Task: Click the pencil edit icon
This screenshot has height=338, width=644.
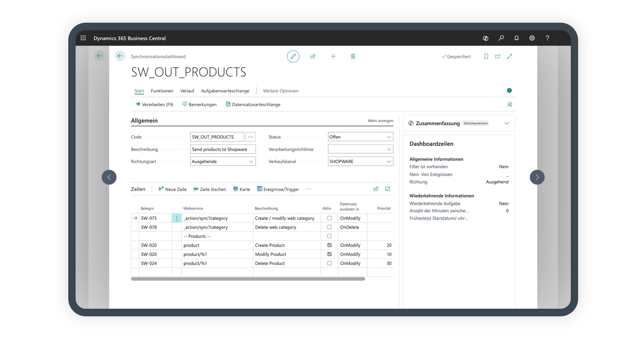Action: pos(293,56)
